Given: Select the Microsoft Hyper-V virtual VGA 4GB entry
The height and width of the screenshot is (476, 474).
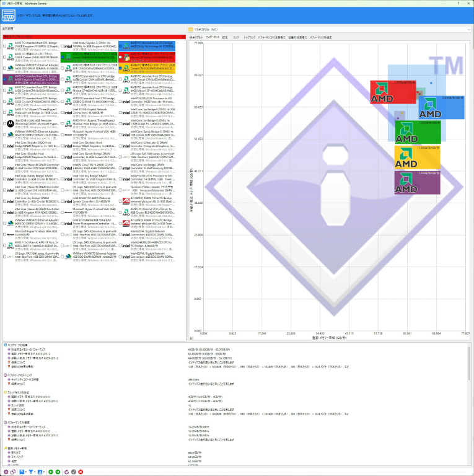Looking at the screenshot, I should [89, 134].
